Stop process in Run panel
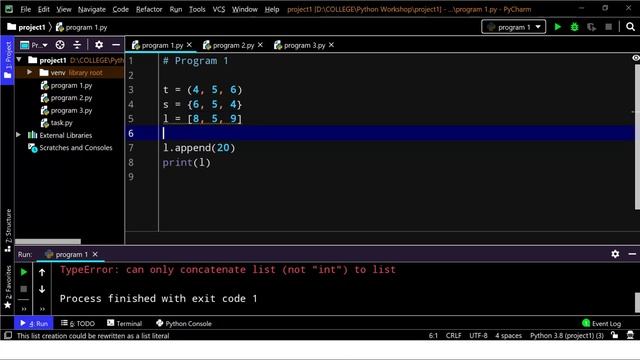The width and height of the screenshot is (640, 360). pos(24,289)
